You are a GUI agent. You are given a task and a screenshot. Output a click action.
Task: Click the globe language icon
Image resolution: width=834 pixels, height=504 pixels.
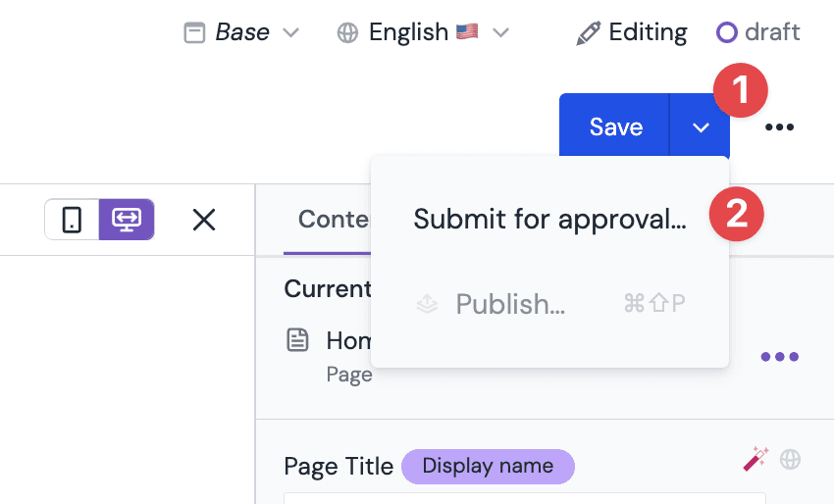point(347,33)
